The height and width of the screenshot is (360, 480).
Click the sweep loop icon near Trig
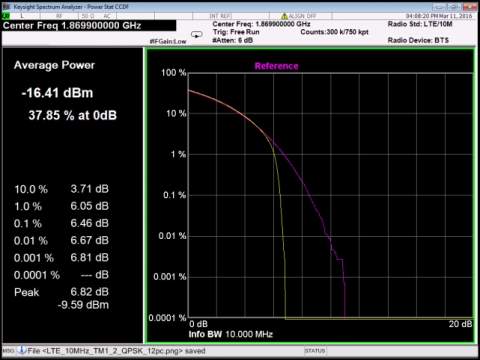[197, 34]
